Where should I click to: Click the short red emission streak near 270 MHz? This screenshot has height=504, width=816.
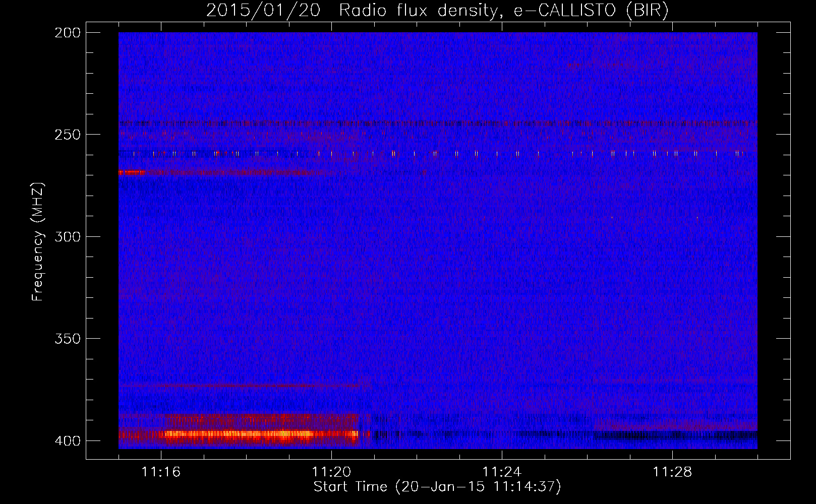132,172
